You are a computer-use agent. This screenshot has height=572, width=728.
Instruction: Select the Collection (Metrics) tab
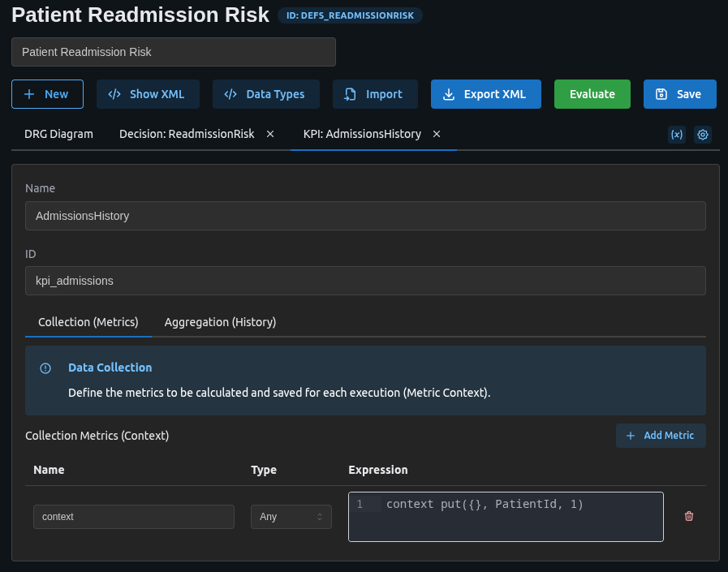click(x=88, y=322)
